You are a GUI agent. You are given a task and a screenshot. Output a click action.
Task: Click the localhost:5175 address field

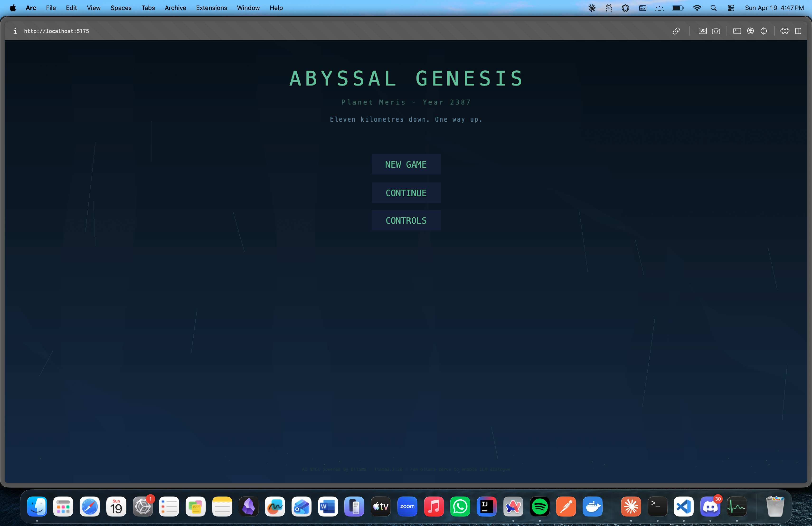coord(57,31)
